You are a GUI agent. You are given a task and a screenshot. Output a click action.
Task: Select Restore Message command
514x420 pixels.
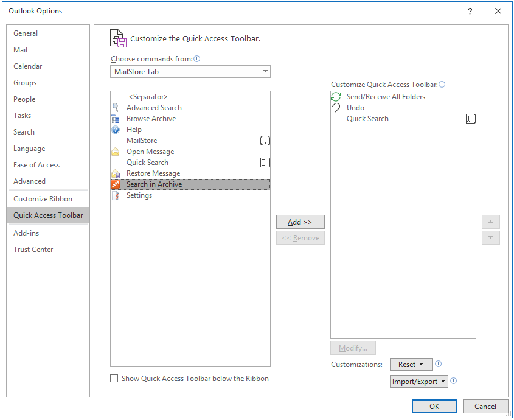tap(190, 173)
